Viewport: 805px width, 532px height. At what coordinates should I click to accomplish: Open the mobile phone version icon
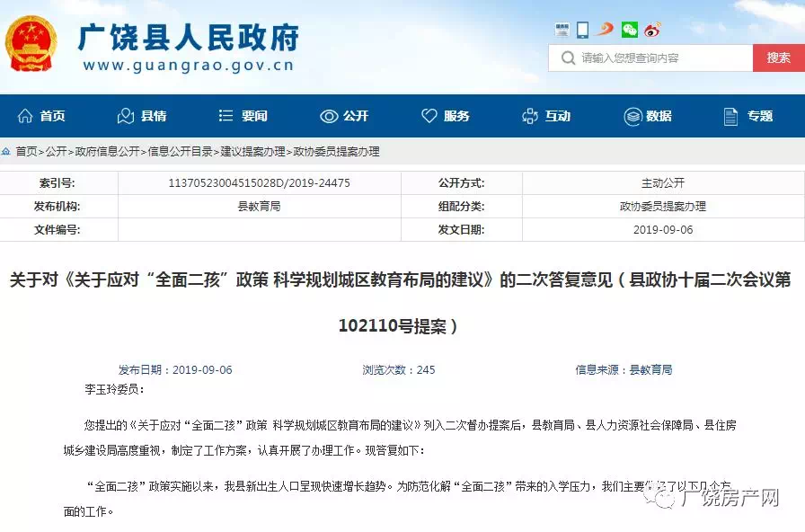(x=582, y=30)
